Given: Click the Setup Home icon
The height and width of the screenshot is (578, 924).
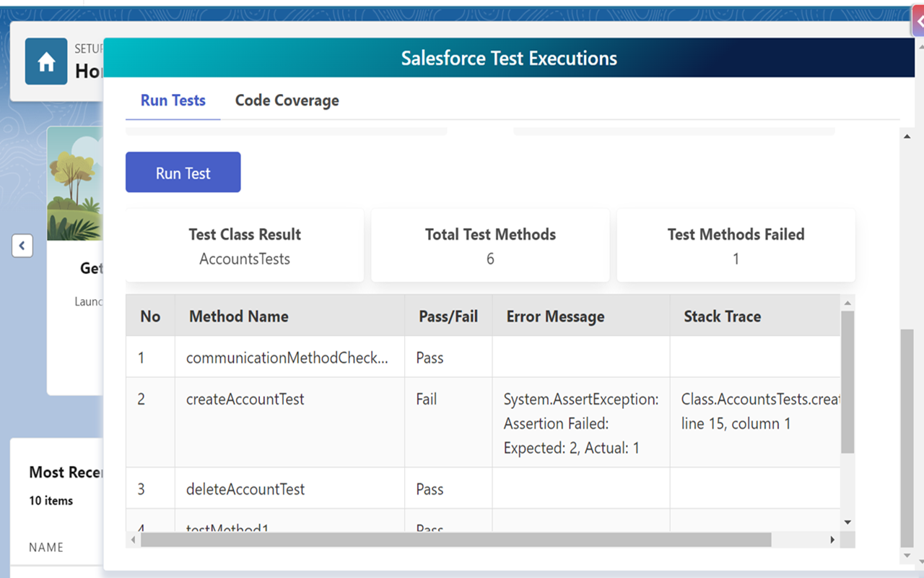Looking at the screenshot, I should pyautogui.click(x=46, y=62).
